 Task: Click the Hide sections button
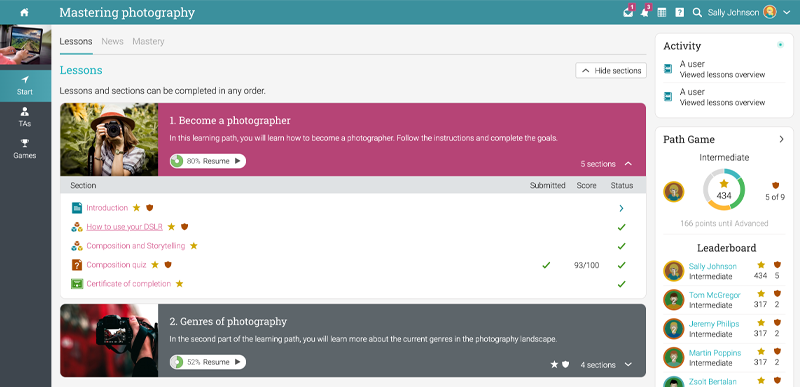(611, 70)
